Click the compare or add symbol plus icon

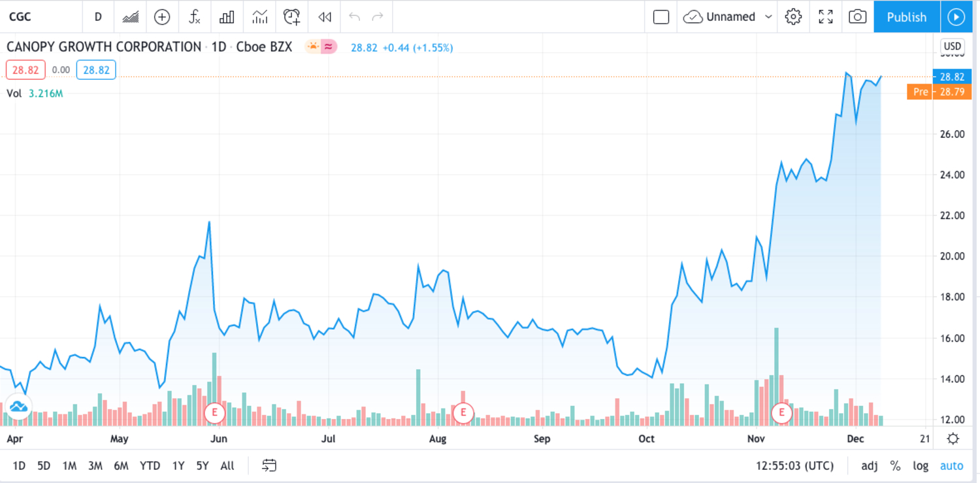tap(162, 17)
